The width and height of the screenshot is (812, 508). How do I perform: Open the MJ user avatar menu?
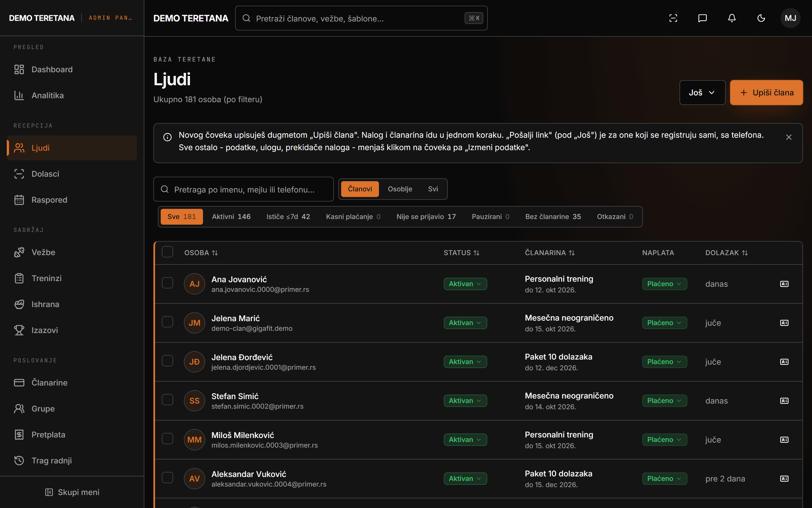pyautogui.click(x=790, y=18)
